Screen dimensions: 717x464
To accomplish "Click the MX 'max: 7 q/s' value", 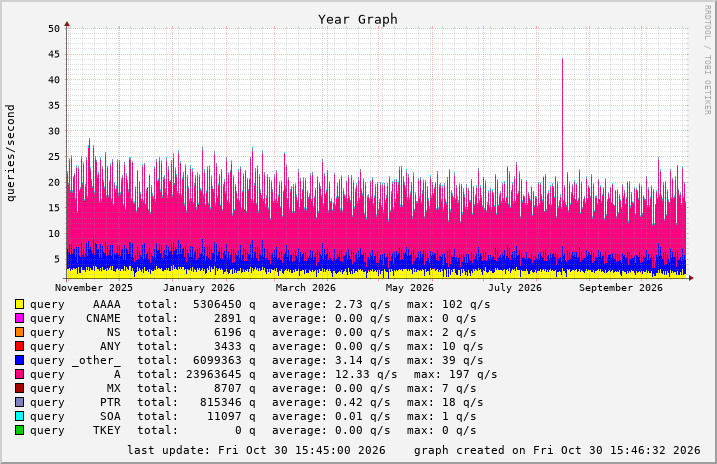I will pos(441,388).
